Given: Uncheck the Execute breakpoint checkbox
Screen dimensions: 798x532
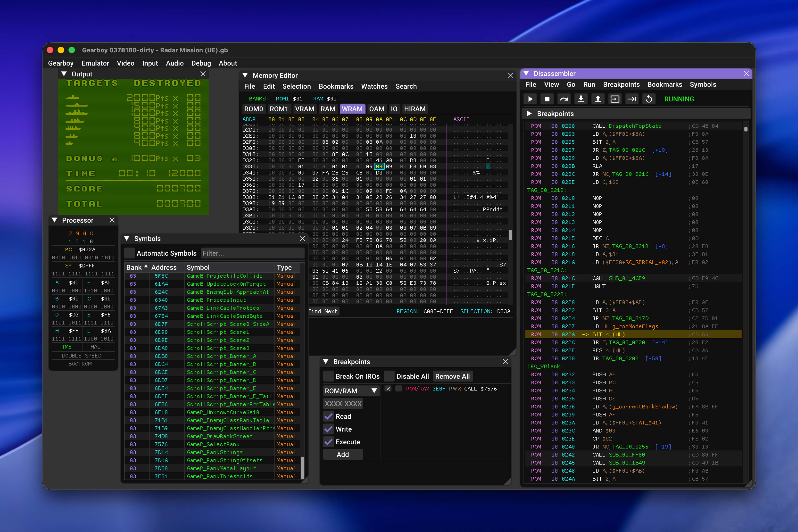Looking at the screenshot, I should [328, 442].
